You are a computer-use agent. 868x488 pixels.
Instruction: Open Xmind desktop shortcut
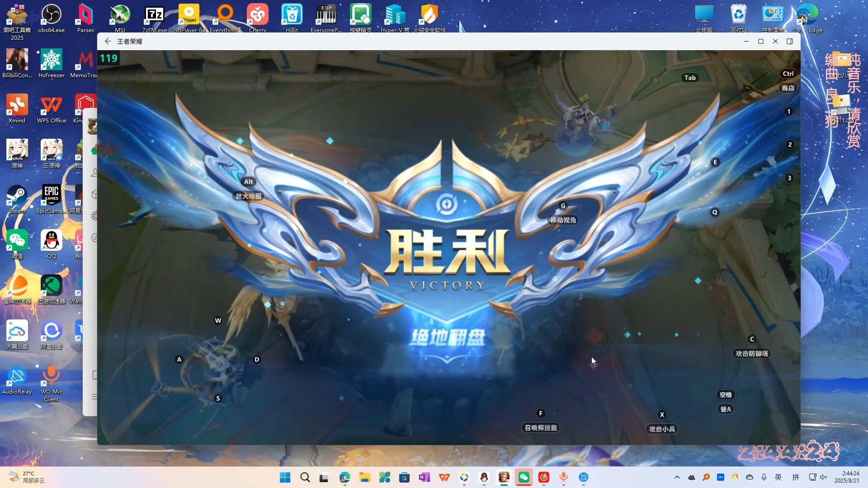(x=17, y=109)
